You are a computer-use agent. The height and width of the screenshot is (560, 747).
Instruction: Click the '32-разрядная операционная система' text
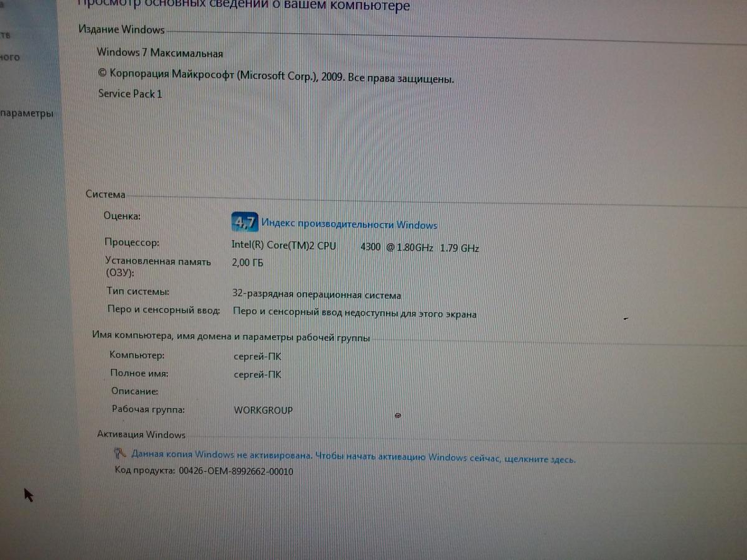pos(316,296)
